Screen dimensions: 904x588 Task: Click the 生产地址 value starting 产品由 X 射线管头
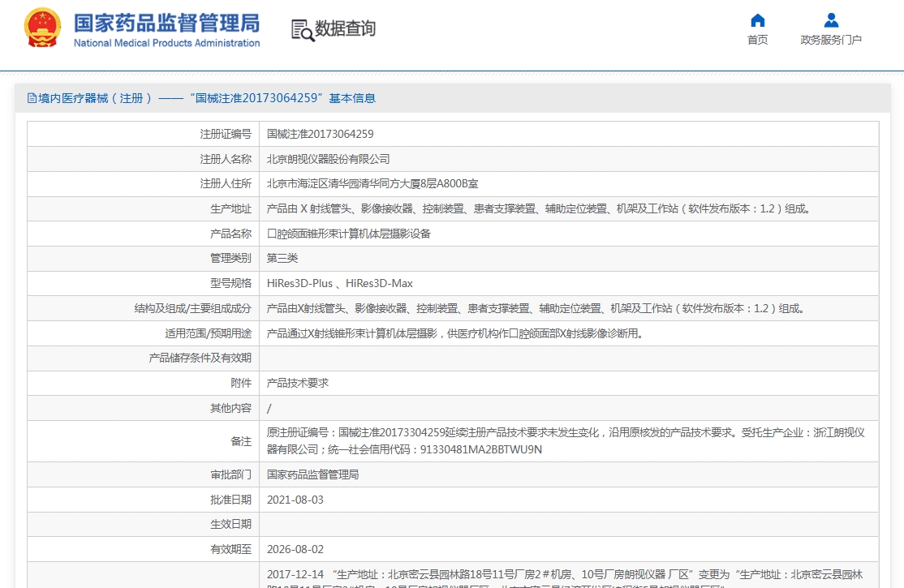[539, 208]
